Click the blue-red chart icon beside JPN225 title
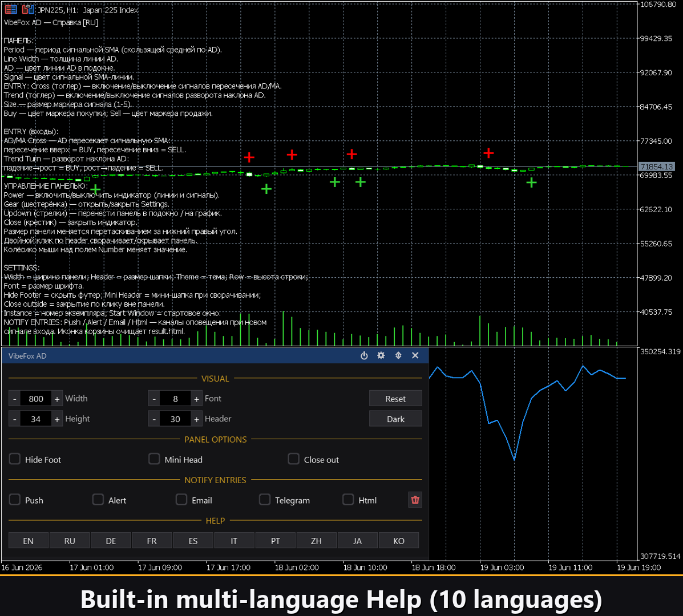Image resolution: width=683 pixels, height=616 pixels. (29, 9)
